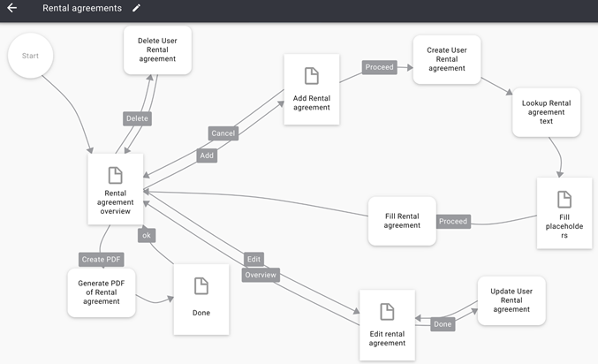The image size is (598, 364).
Task: Click the document icon in Rental agreement overview
Action: (x=115, y=175)
